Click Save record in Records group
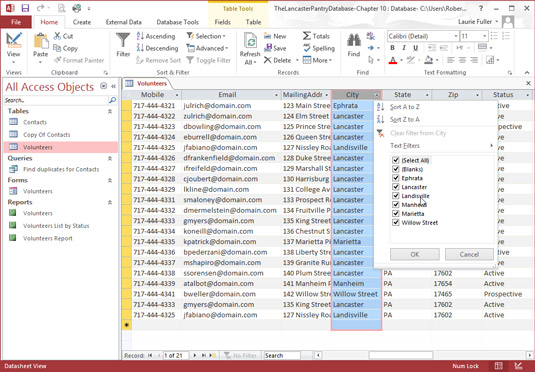Viewport: 535px width, 372px height. click(275, 48)
